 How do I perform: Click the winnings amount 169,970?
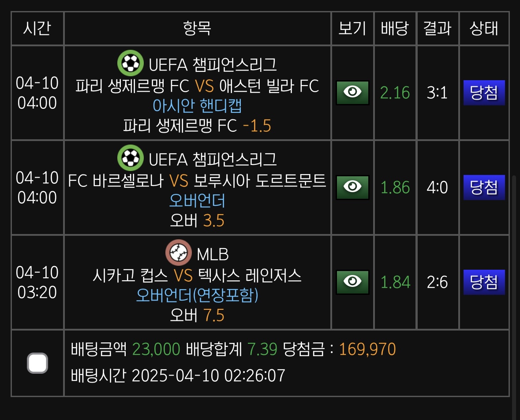(367, 349)
